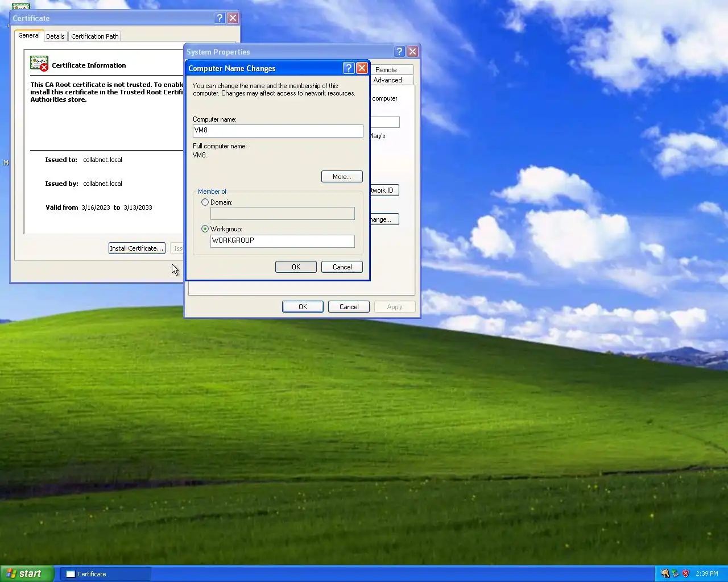
Task: Open Safely Remove Hardware tray icon
Action: [675, 573]
